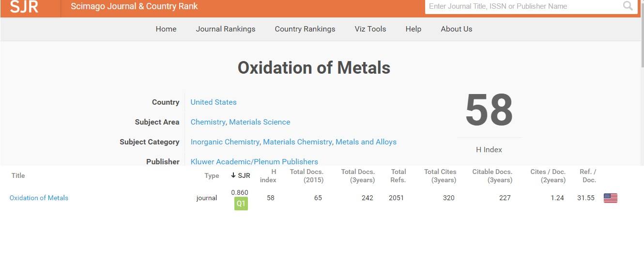The image size is (644, 269).
Task: Open the Metals and Alloys category link
Action: (366, 142)
